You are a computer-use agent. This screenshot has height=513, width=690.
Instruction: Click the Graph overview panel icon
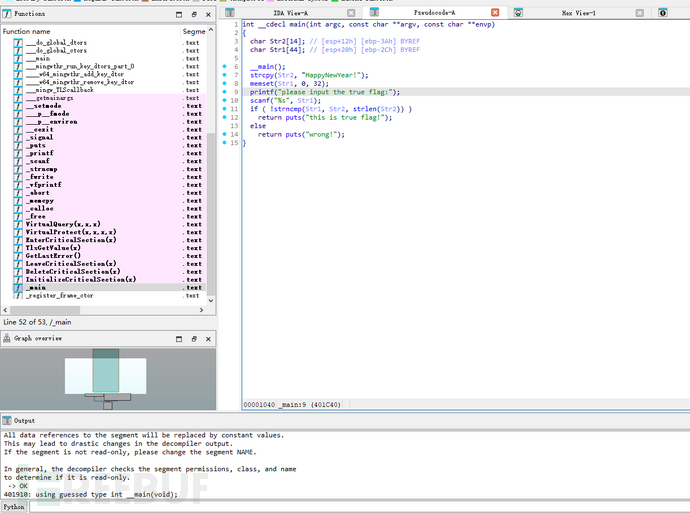[7, 339]
